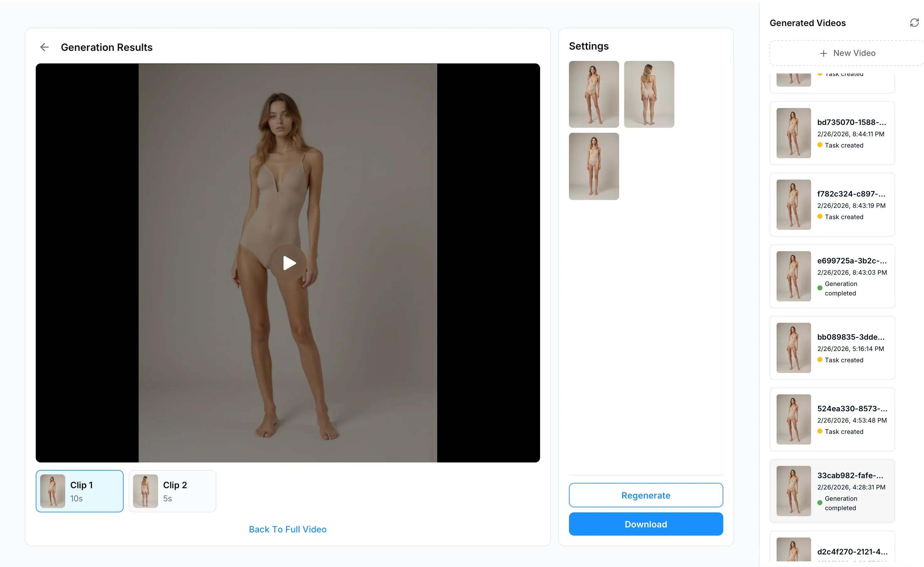924x567 pixels.
Task: Open the first front-view settings thumbnail
Action: (x=594, y=94)
